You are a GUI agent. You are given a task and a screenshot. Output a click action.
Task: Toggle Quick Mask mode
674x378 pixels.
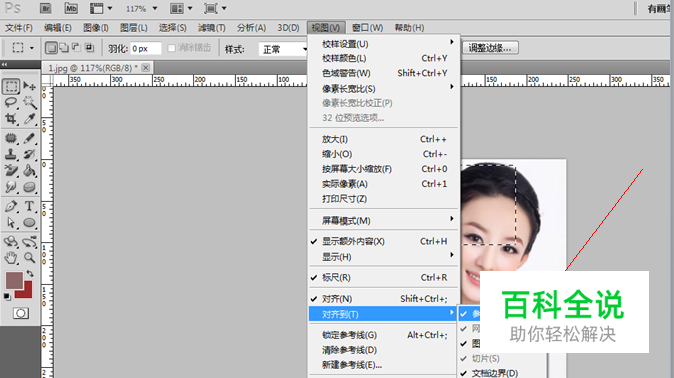click(21, 313)
